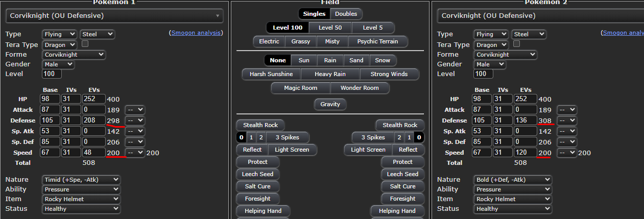Screen dimensions: 644x219
Task: Open Pokemon 1 Smogon analysis link
Action: [196, 33]
